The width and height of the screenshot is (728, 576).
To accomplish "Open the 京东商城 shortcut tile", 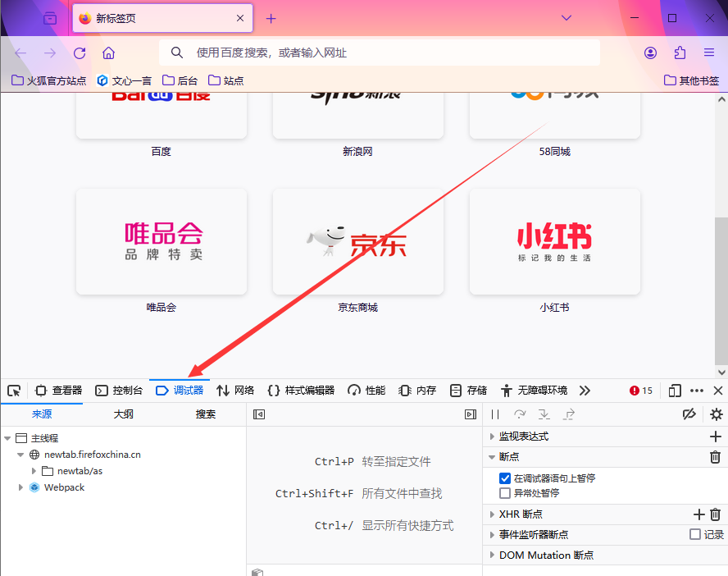I will point(358,241).
